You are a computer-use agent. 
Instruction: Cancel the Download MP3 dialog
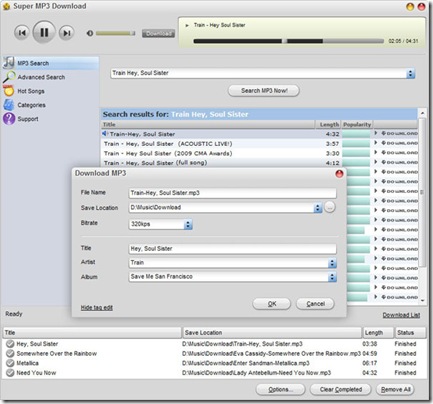point(315,304)
